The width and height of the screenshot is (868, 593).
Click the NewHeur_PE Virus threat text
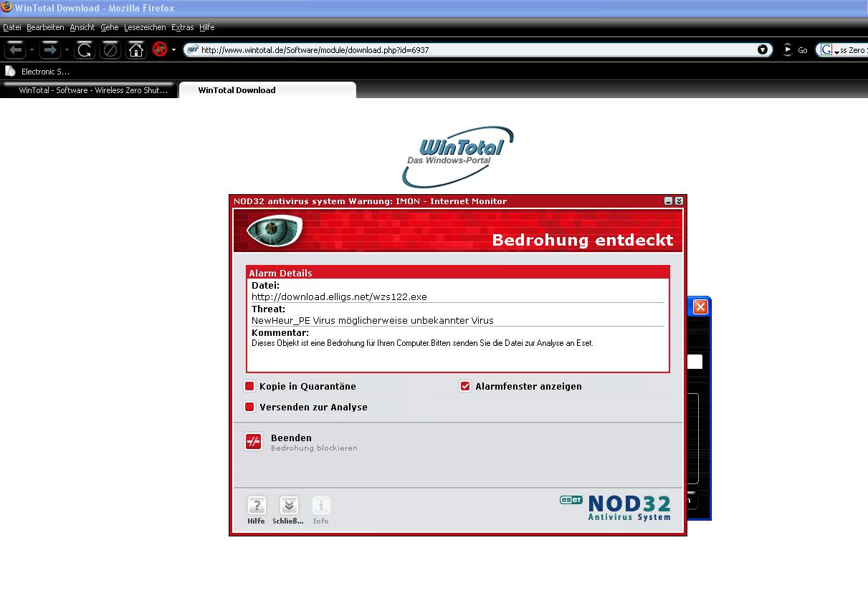click(373, 320)
